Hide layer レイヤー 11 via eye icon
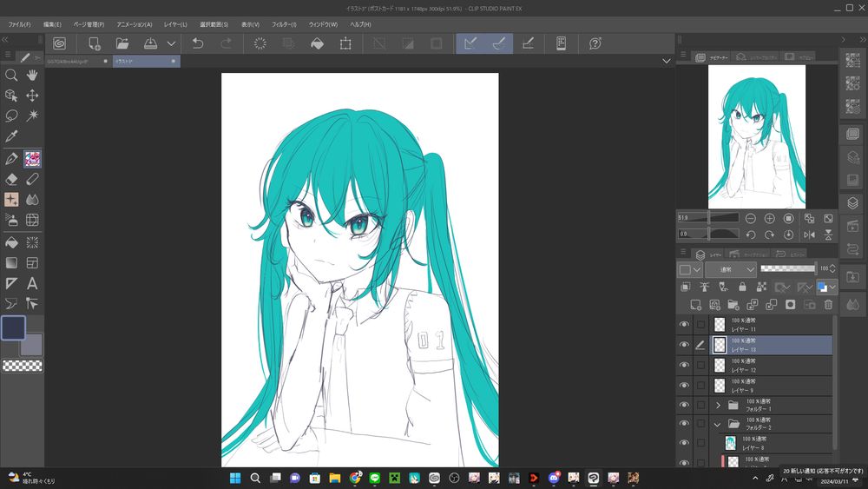The width and height of the screenshot is (868, 489). (x=684, y=325)
